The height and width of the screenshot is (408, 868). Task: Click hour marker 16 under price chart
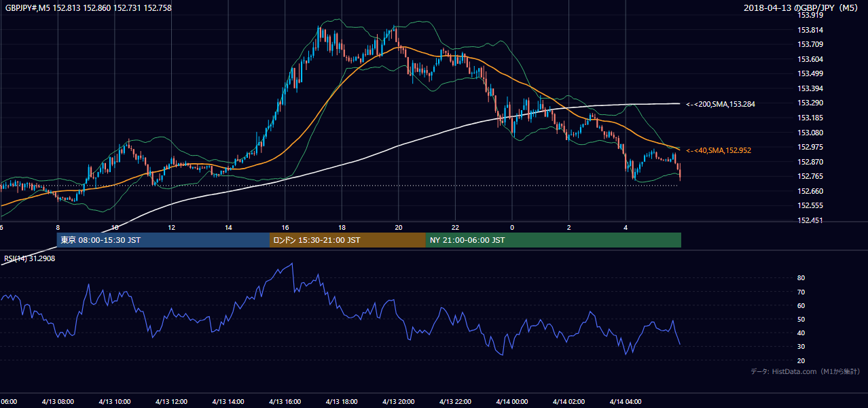(x=285, y=227)
